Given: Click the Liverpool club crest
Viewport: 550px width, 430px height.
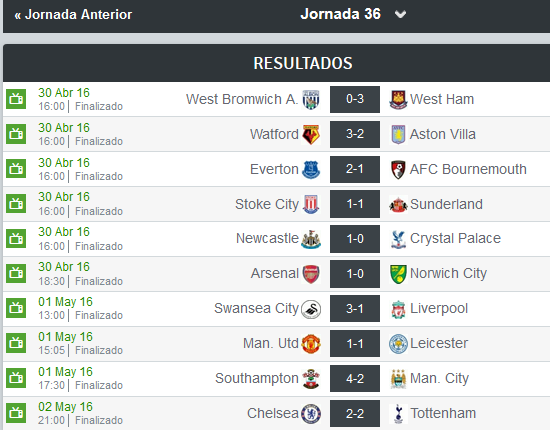Looking at the screenshot, I should 398,309.
